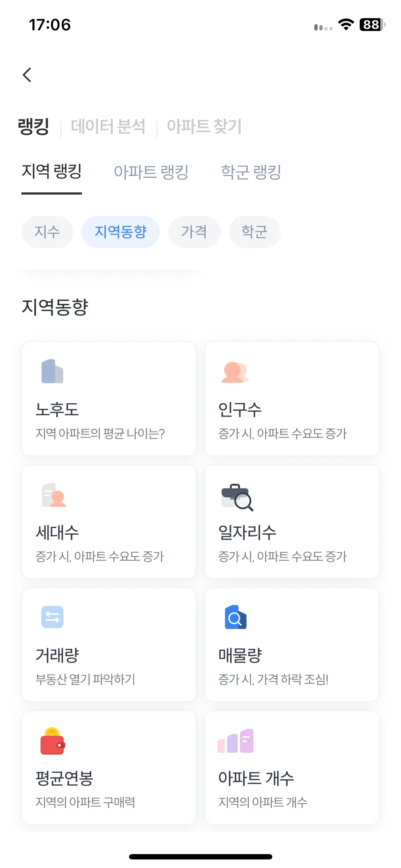Tap the 평균연봉 red wallet icon

(x=53, y=741)
